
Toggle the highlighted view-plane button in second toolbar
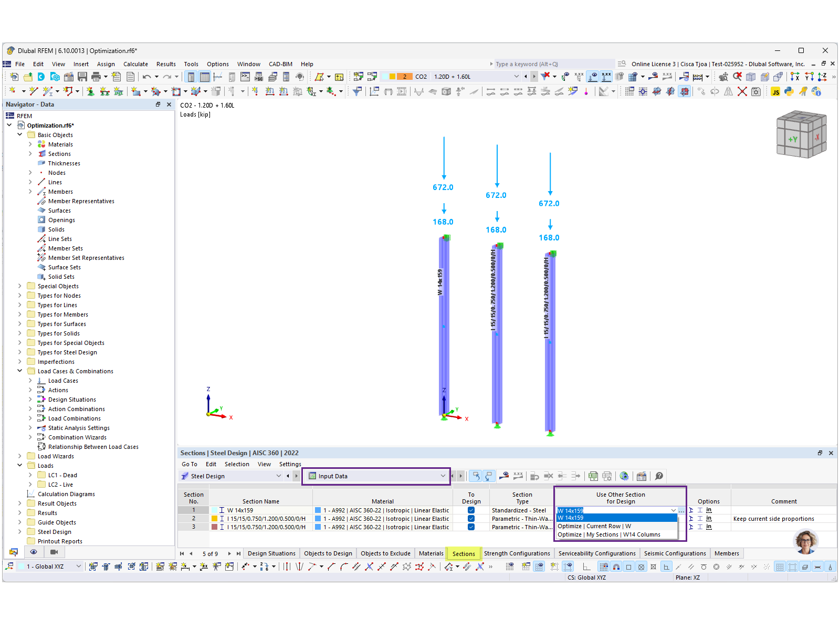coord(684,92)
